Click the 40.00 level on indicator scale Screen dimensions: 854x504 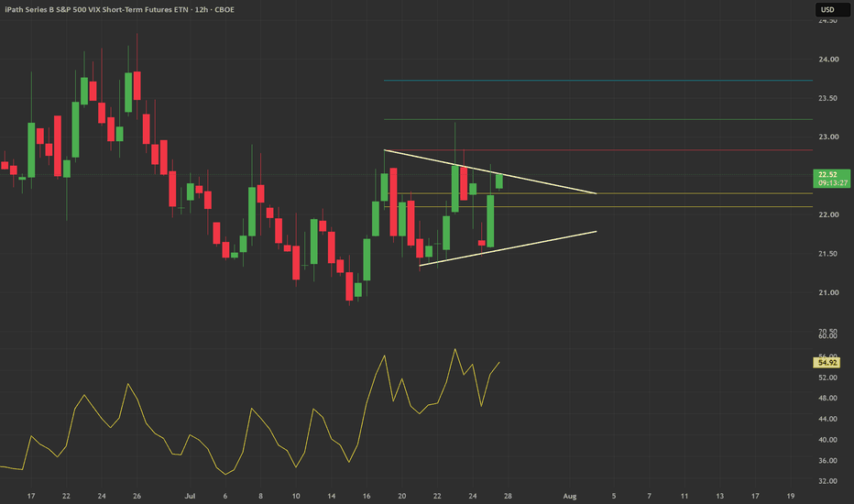pyautogui.click(x=827, y=440)
